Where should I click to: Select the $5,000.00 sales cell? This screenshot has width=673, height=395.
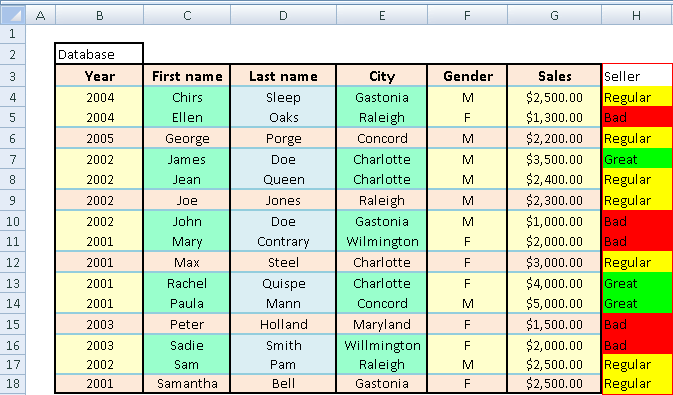[554, 304]
